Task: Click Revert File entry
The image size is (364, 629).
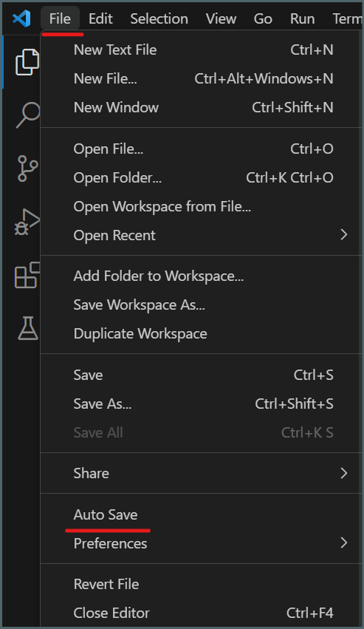Action: [x=202, y=584]
